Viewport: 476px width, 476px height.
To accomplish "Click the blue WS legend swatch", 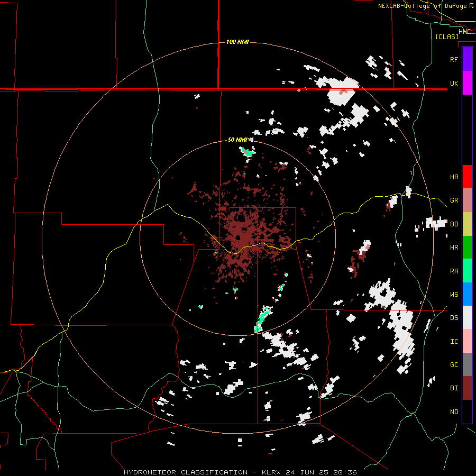I will click(x=467, y=294).
